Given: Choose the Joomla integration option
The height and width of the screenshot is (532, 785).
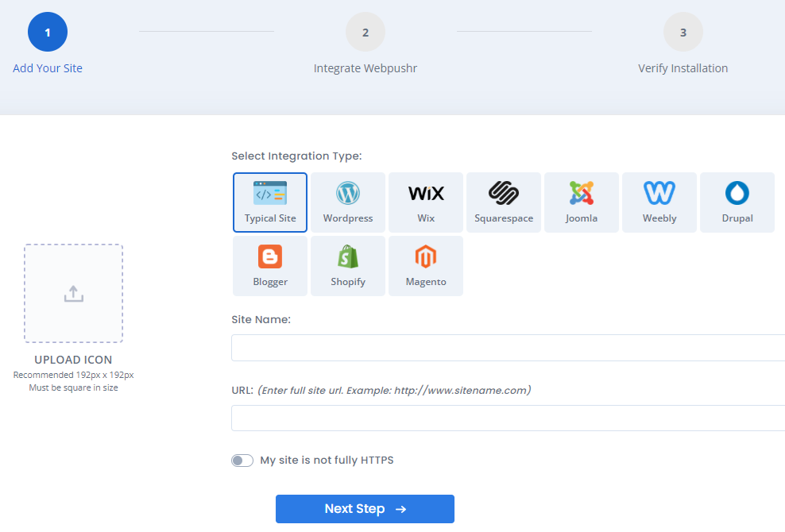Looking at the screenshot, I should [582, 202].
